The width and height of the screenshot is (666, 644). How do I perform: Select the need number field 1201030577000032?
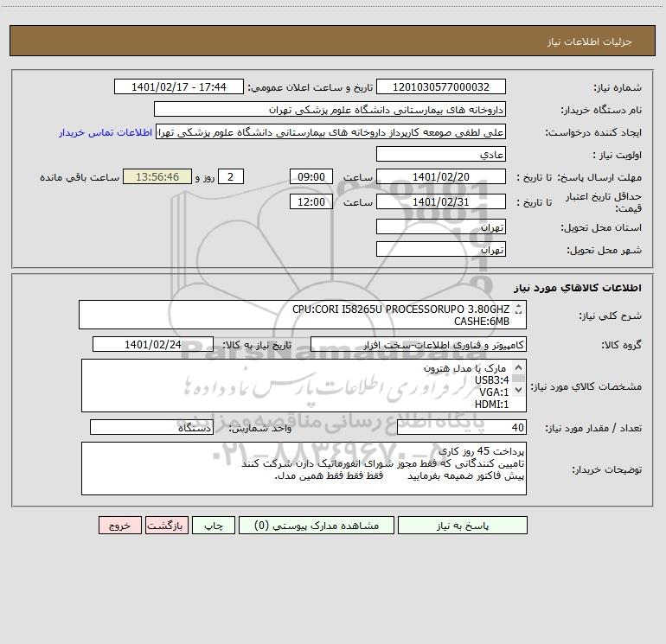[x=441, y=86]
